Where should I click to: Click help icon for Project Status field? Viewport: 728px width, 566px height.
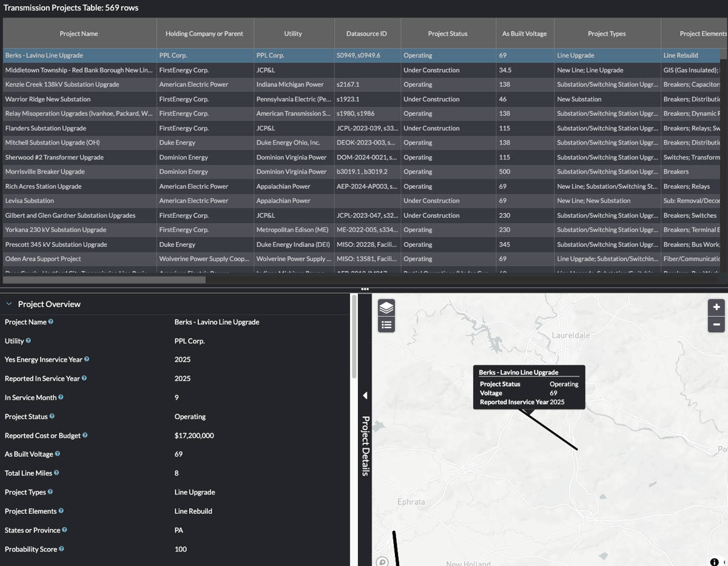tap(52, 416)
